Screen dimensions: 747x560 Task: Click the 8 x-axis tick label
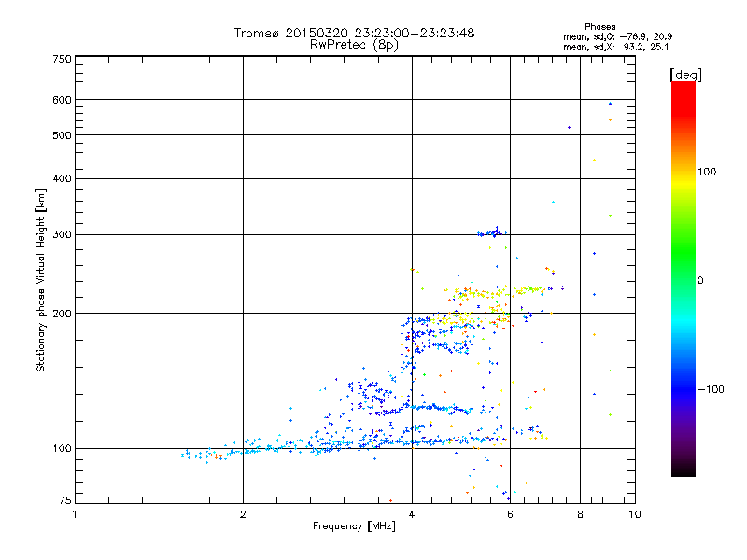coord(580,514)
